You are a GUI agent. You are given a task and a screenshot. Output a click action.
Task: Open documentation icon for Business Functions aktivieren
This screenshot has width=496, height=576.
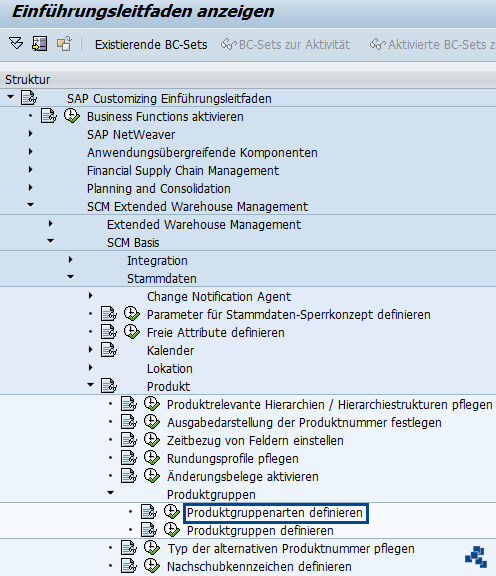(49, 116)
